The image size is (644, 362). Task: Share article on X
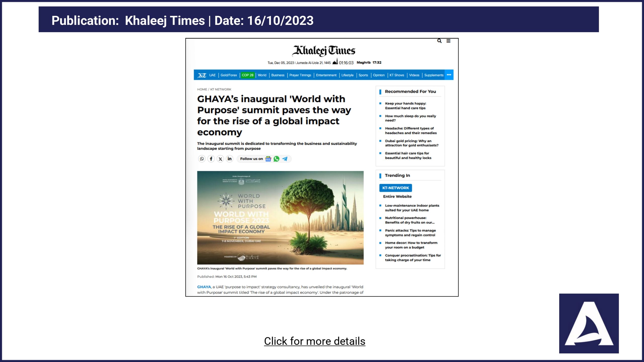click(x=220, y=159)
